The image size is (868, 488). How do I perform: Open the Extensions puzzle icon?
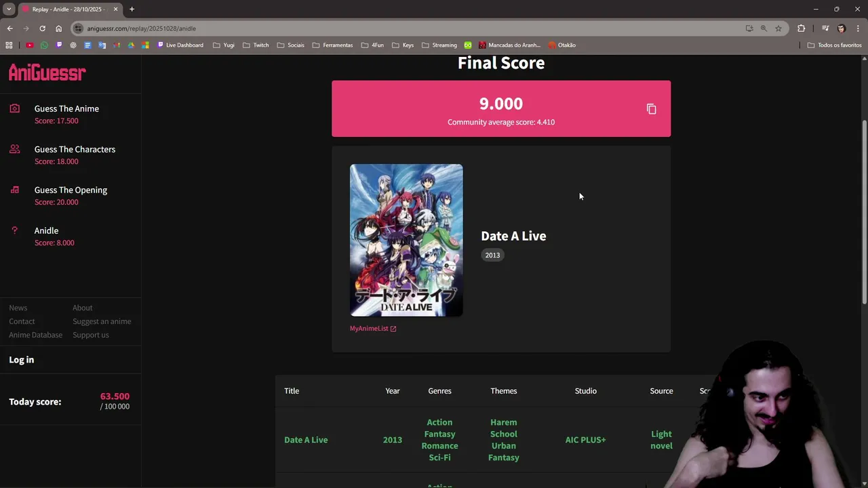tap(802, 28)
